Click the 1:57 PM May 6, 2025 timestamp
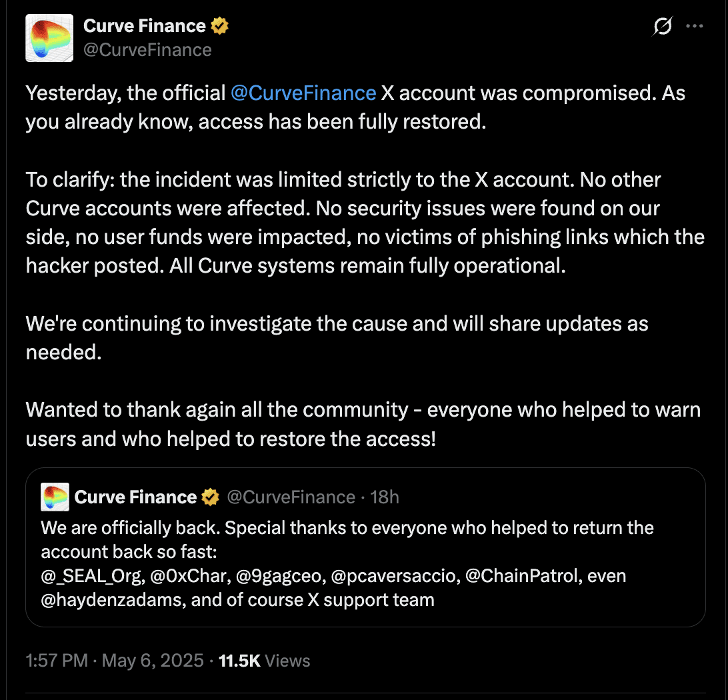 (115, 661)
